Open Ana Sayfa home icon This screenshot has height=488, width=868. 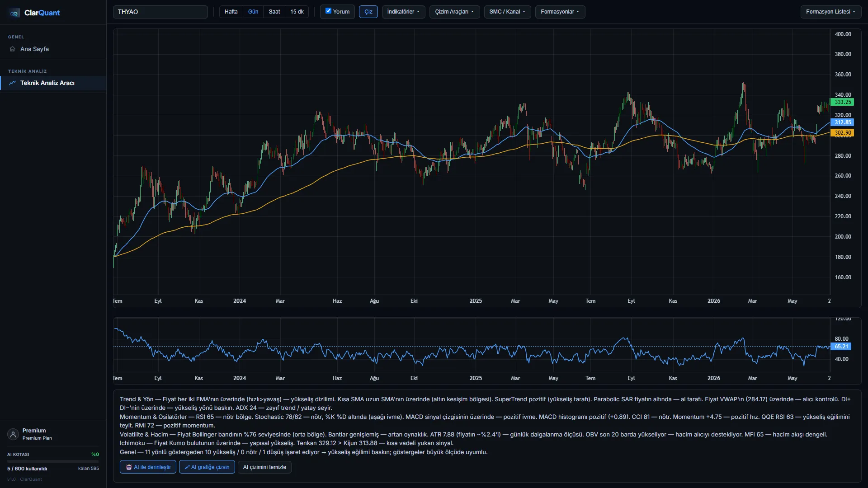13,49
